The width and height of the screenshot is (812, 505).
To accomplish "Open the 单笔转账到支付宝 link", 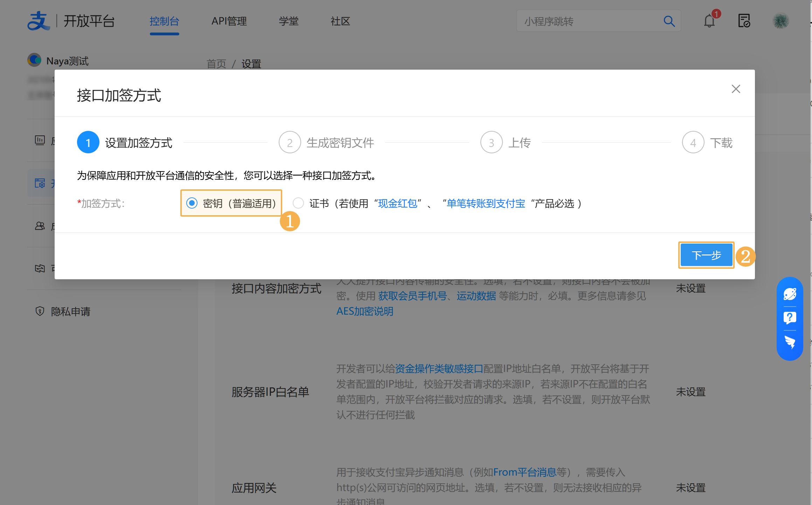I will click(x=486, y=203).
